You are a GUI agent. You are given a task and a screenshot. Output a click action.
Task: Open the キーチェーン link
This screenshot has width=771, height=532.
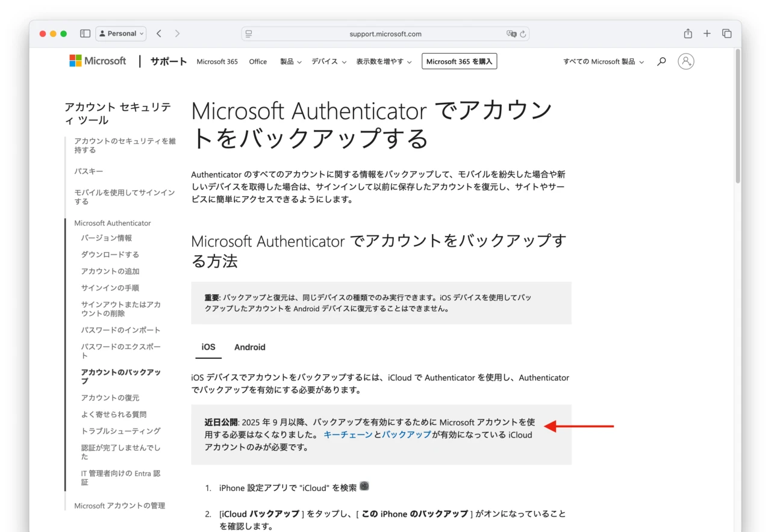click(348, 435)
